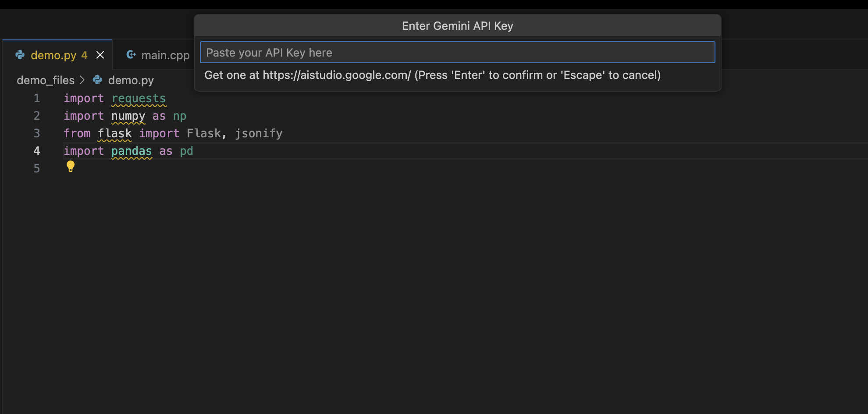Click the flask module name on line 3
The width and height of the screenshot is (868, 414).
point(114,133)
